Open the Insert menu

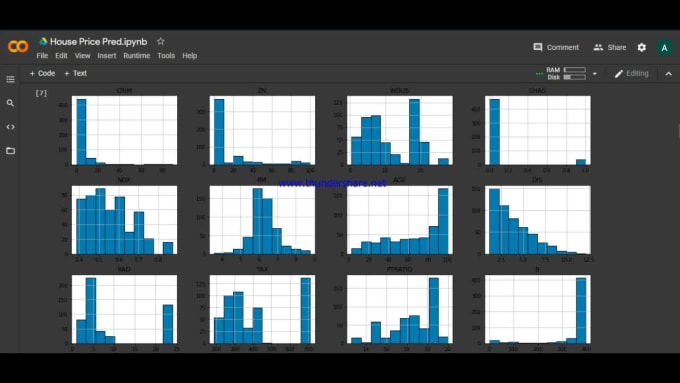point(107,56)
